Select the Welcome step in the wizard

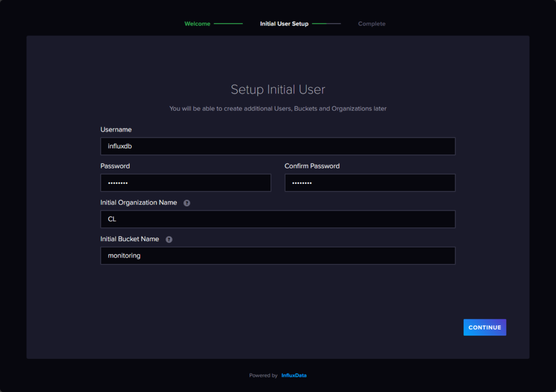point(197,23)
